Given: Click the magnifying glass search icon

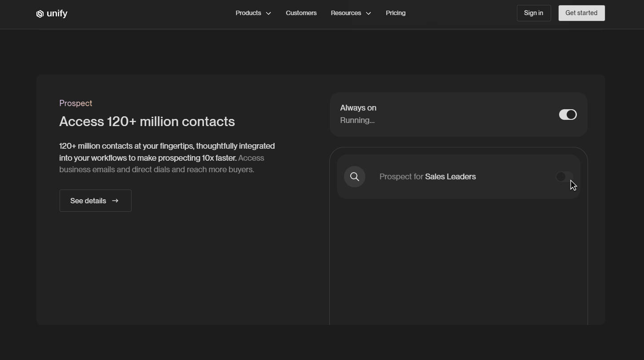Looking at the screenshot, I should point(354,177).
